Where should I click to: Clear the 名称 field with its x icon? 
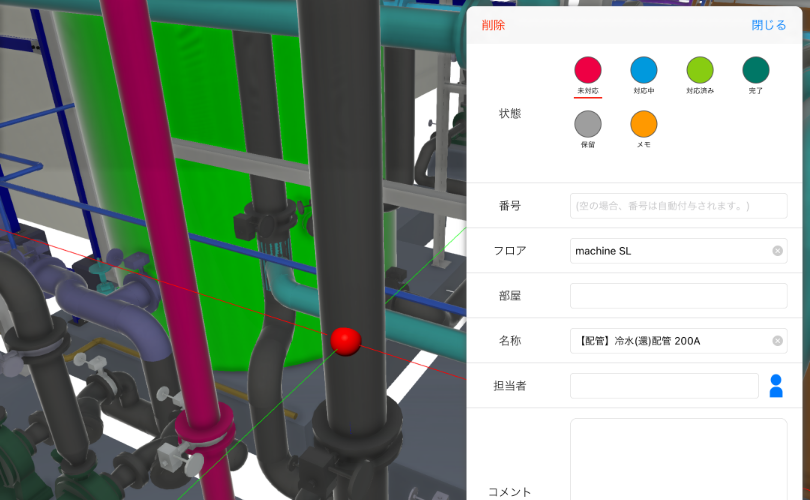[x=777, y=341]
